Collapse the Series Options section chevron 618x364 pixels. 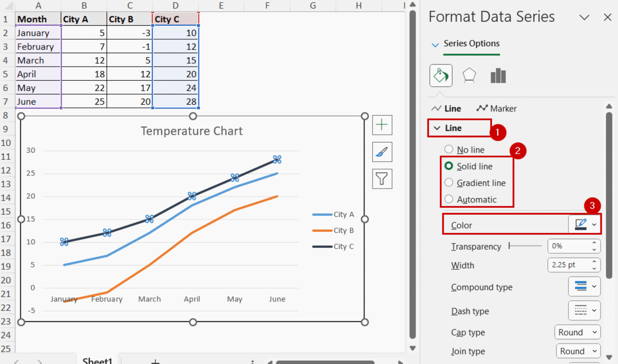point(436,44)
